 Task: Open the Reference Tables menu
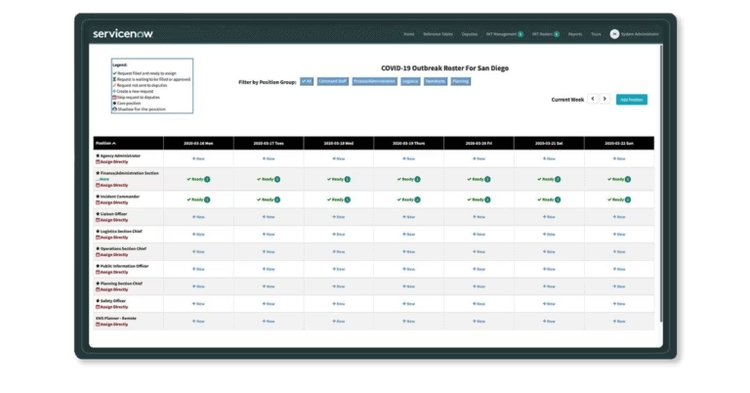[438, 34]
